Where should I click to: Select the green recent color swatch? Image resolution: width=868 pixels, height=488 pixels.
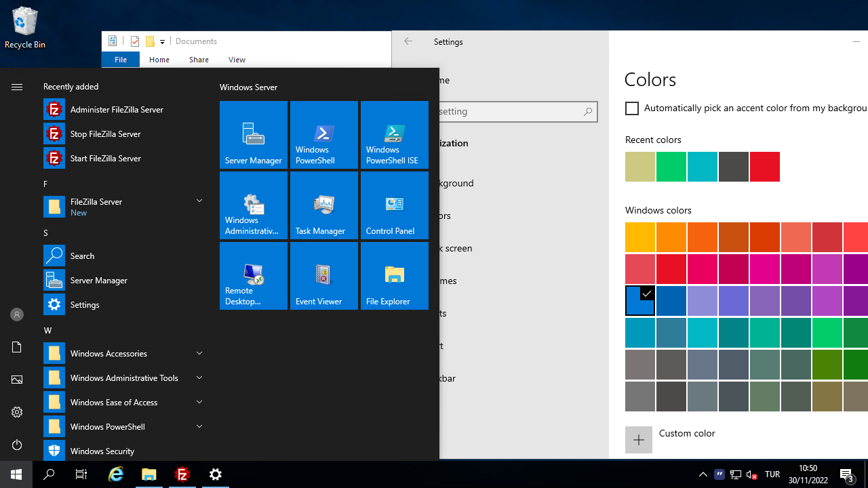(x=671, y=167)
